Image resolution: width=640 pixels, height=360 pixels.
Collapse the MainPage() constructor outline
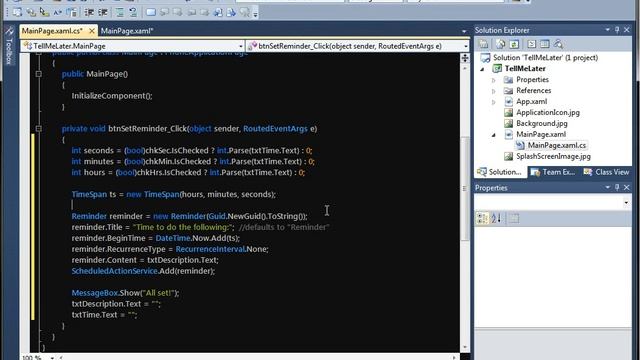click(39, 74)
